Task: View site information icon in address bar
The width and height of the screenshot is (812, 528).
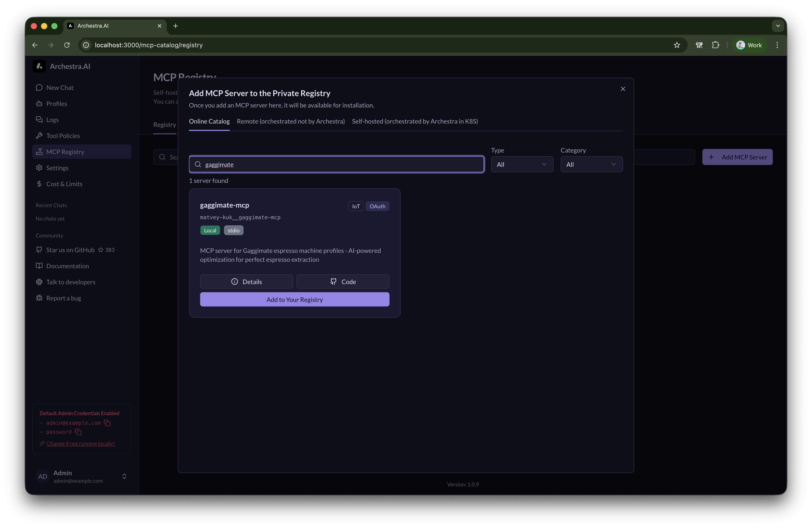Action: [86, 45]
